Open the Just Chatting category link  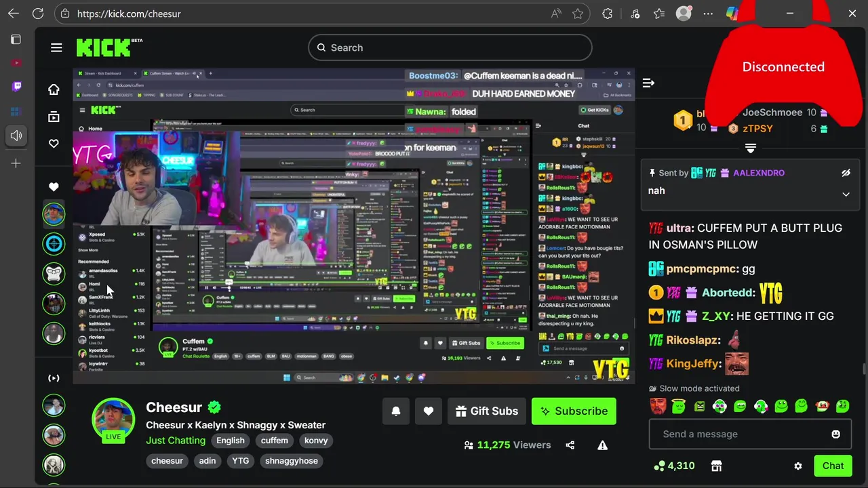pos(176,441)
